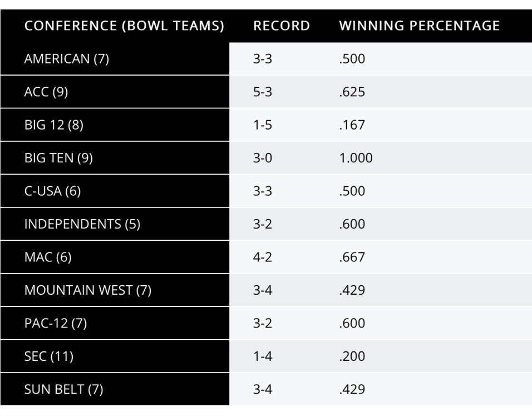Image resolution: width=532 pixels, height=417 pixels.
Task: Select the .167 winning percentage value
Action: coord(352,125)
